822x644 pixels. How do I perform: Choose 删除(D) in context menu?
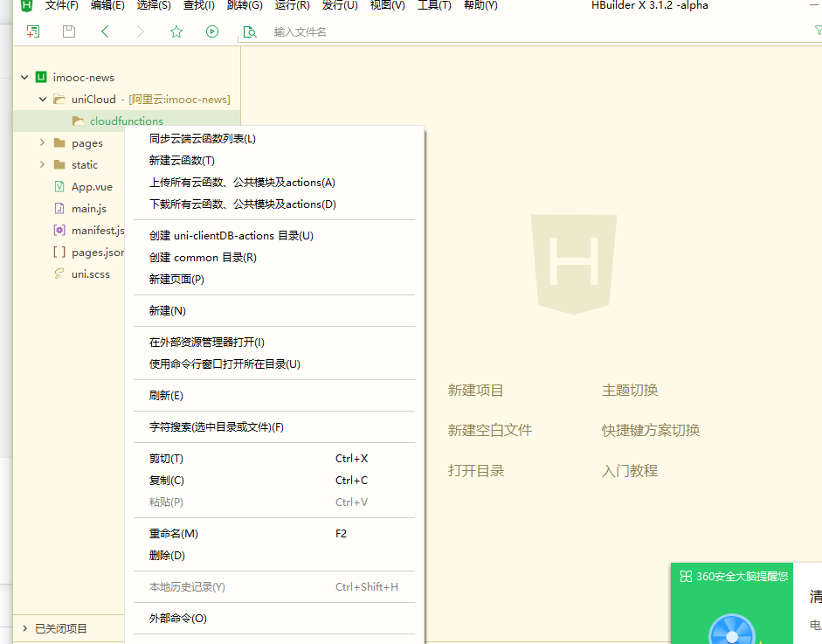(274, 556)
